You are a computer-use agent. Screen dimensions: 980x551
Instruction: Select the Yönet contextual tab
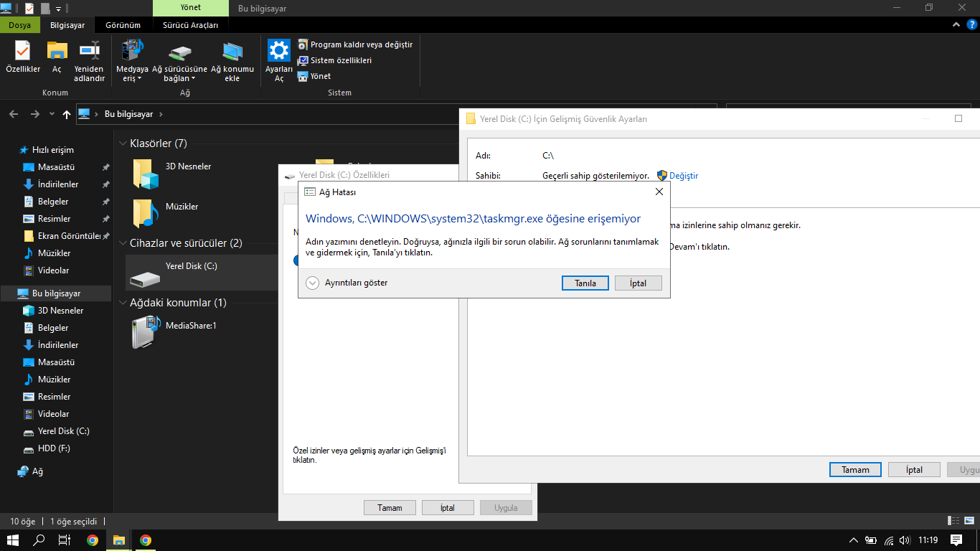191,7
